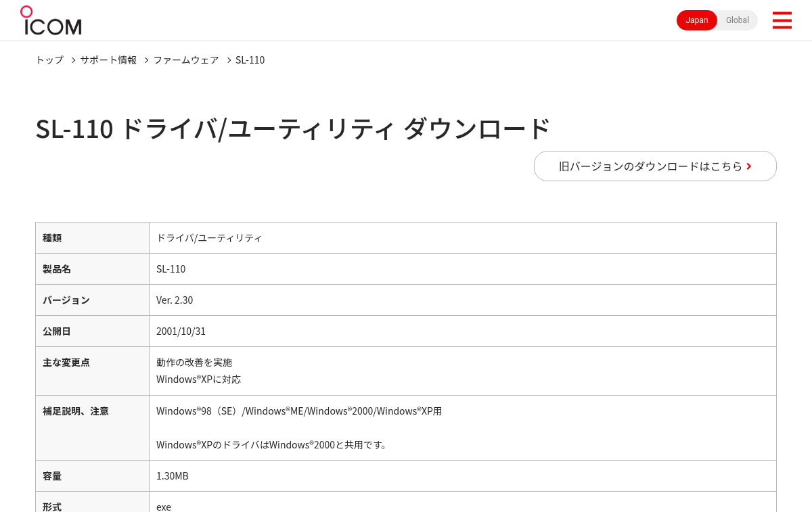Switch site region to Global
This screenshot has height=512, width=812.
[x=738, y=20]
